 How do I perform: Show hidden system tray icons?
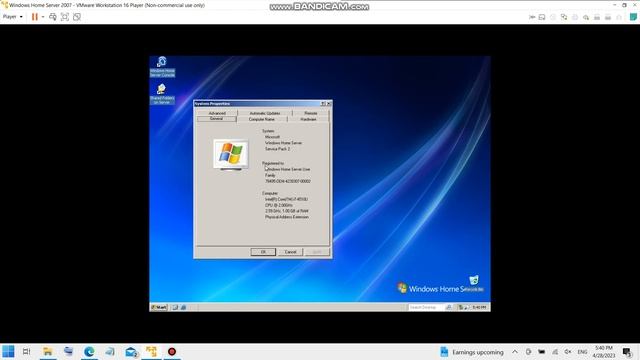click(515, 352)
